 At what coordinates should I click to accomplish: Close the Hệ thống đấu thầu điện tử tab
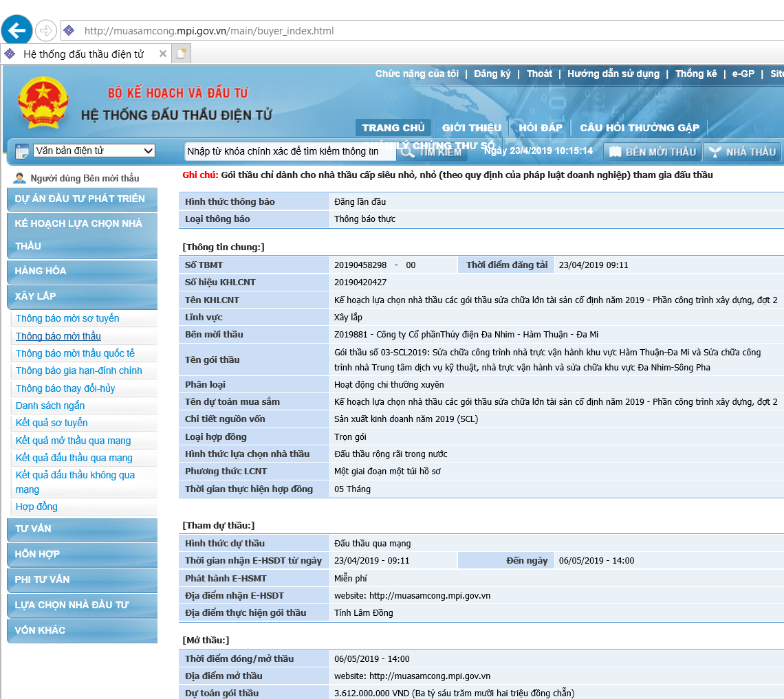[x=162, y=54]
